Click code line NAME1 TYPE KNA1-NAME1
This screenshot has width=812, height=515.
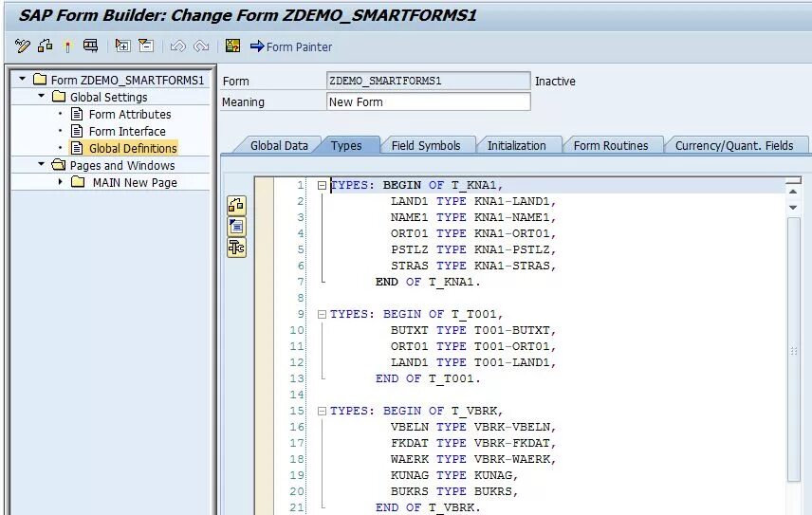pyautogui.click(x=473, y=217)
